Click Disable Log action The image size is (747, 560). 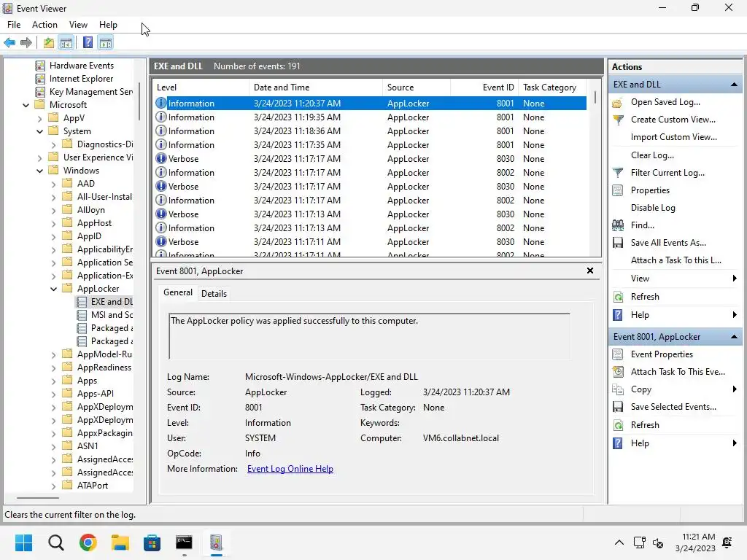(653, 208)
